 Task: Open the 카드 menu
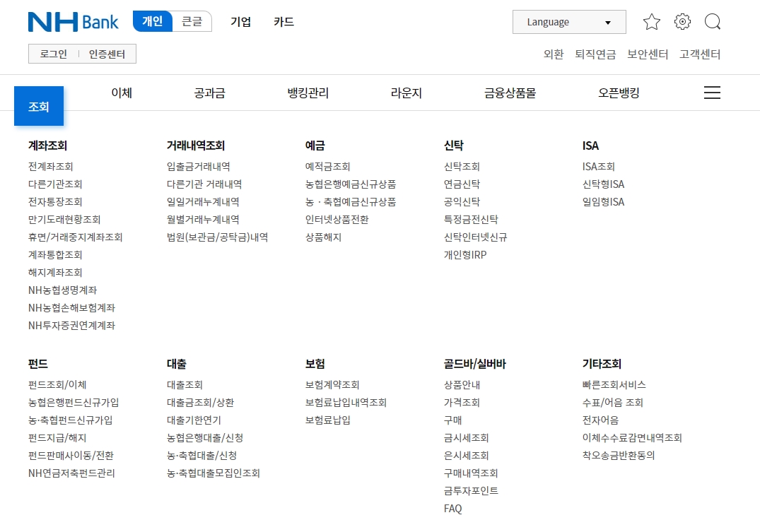[x=283, y=22]
